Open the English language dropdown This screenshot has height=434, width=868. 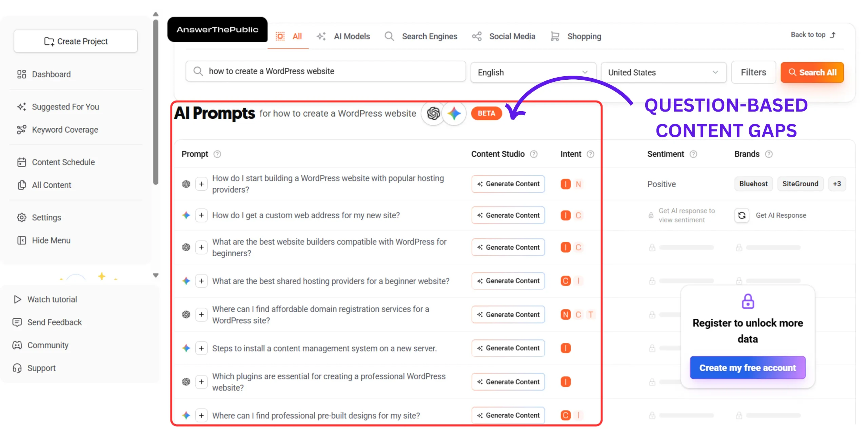point(533,72)
